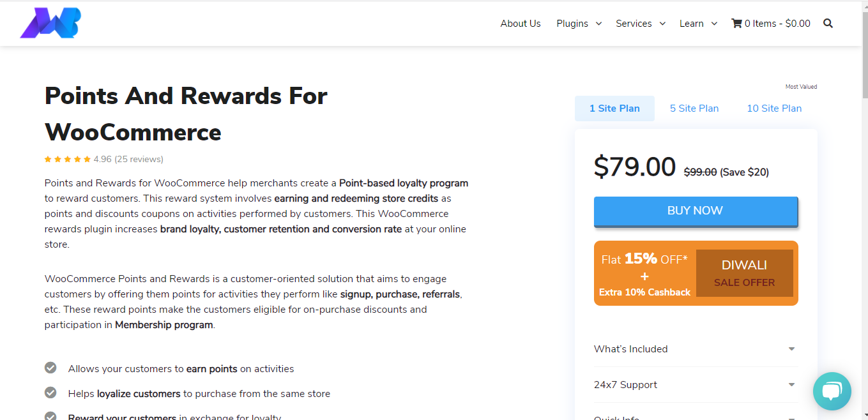The height and width of the screenshot is (420, 868).
Task: Click the Diwali sale offer banner
Action: [696, 273]
